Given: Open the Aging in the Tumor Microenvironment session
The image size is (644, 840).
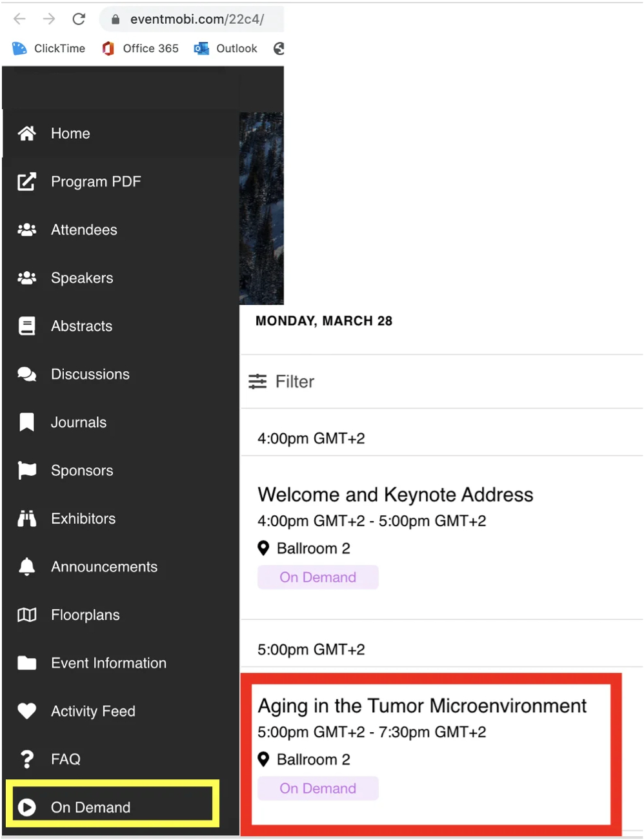Looking at the screenshot, I should tap(422, 706).
